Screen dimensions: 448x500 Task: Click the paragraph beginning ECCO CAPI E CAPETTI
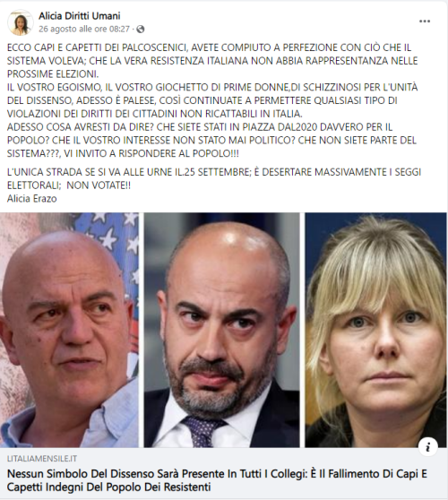(212, 61)
